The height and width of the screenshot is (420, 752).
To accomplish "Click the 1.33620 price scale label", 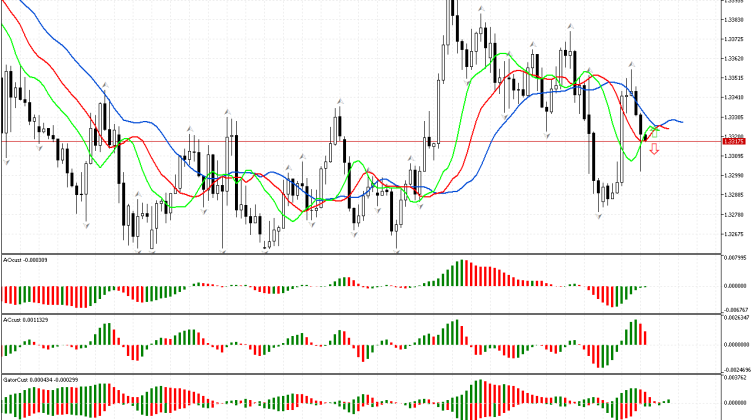I will (735, 57).
